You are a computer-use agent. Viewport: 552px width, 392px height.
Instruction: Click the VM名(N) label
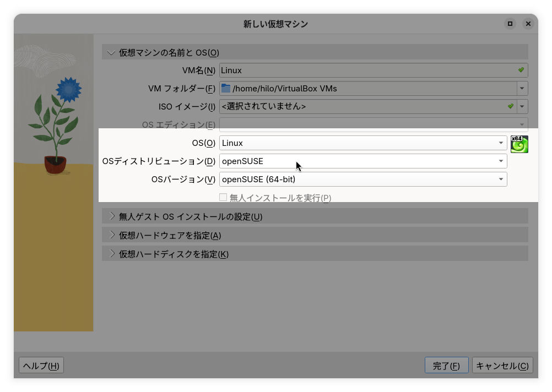[x=198, y=70]
